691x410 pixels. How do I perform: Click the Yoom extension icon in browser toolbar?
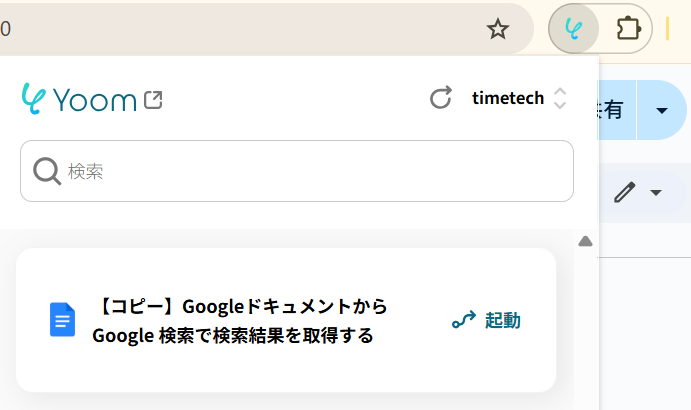tap(574, 28)
